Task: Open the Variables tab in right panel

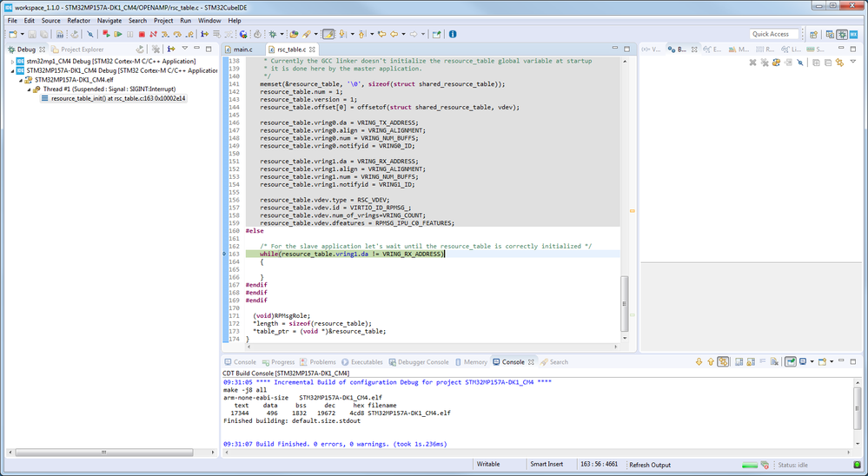Action: (x=651, y=50)
